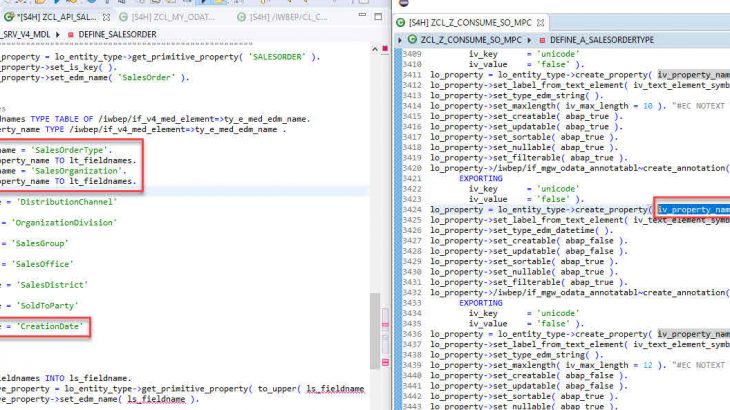Click the left editor's vertical scrollbar thumb

tap(375, 330)
